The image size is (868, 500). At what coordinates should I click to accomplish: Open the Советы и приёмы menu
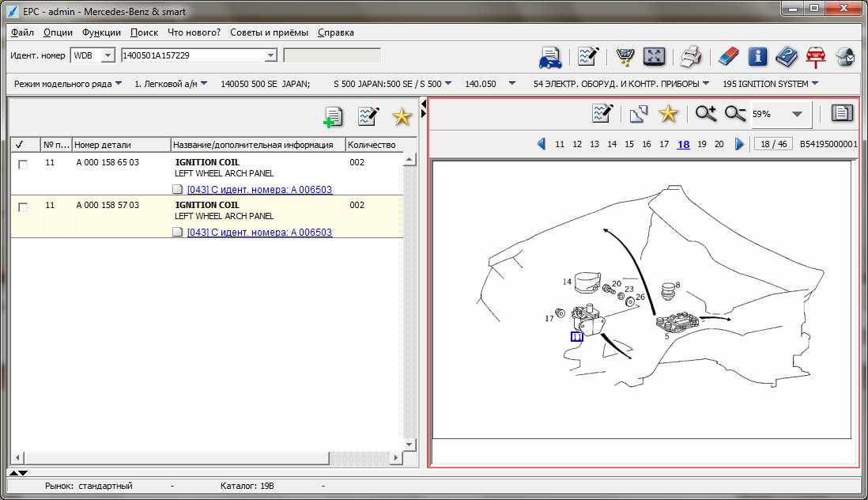[269, 32]
